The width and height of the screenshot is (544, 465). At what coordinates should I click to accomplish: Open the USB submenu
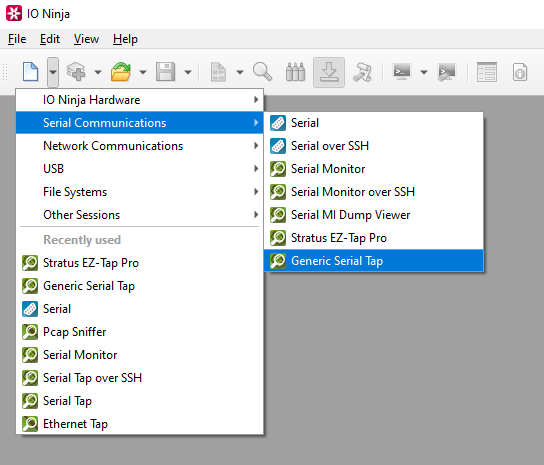[x=140, y=169]
